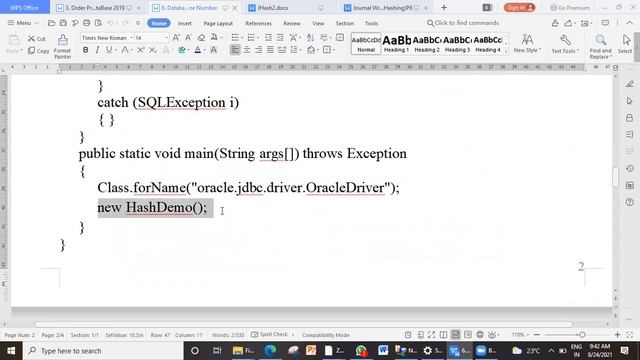This screenshot has height=360, width=640.
Task: Open the side panel lock restriction icon
Action: pyautogui.click(x=629, y=118)
